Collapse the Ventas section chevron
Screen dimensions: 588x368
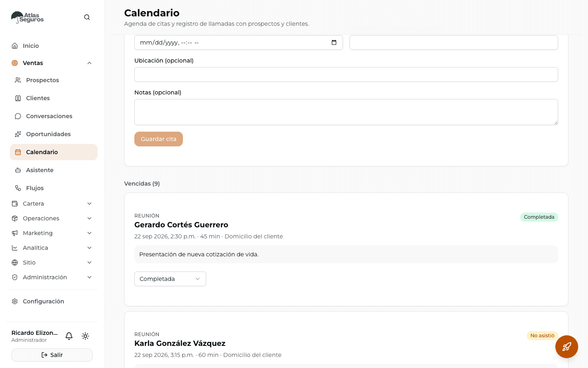pyautogui.click(x=89, y=63)
